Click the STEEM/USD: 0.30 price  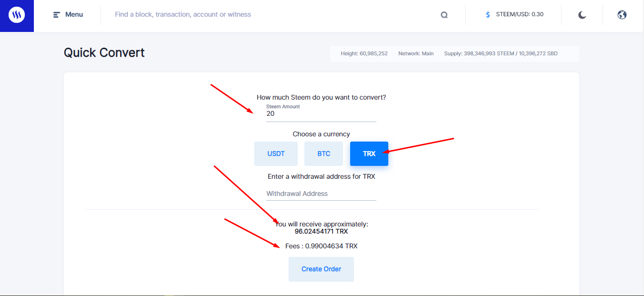[x=519, y=14]
